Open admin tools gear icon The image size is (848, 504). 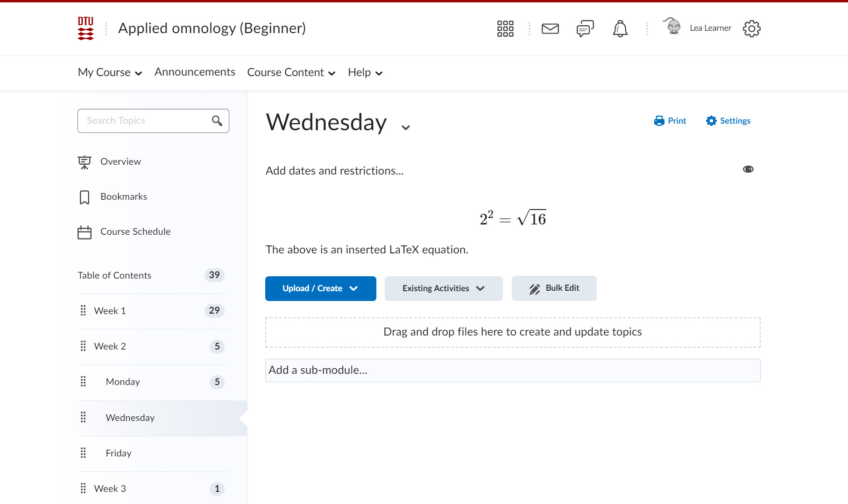751,28
